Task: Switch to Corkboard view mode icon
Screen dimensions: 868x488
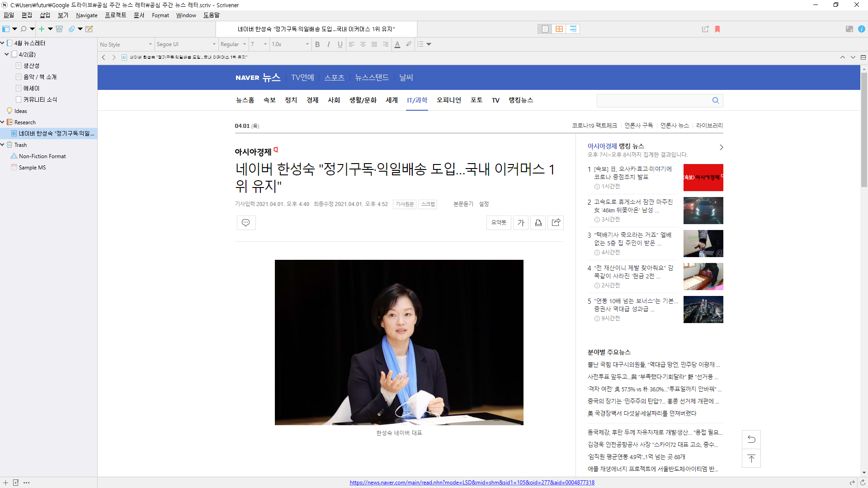Action: pyautogui.click(x=559, y=29)
